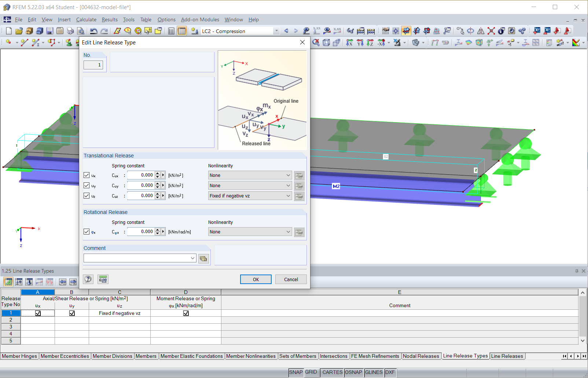Select the 'Fixed if negative vz' table cell
Image resolution: width=588 pixels, height=378 pixels.
pyautogui.click(x=120, y=313)
